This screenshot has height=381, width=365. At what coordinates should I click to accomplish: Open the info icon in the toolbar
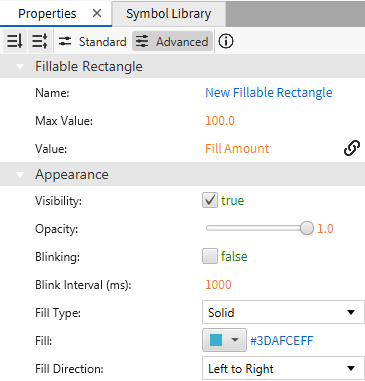point(226,41)
